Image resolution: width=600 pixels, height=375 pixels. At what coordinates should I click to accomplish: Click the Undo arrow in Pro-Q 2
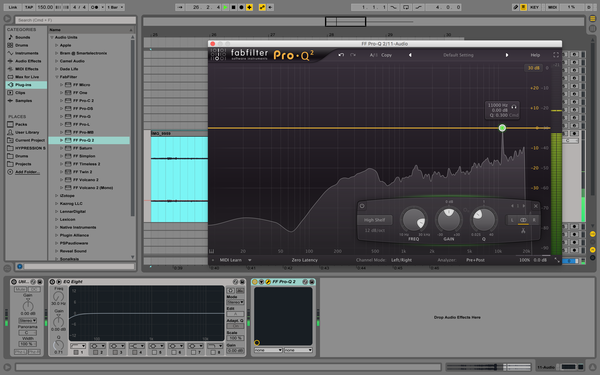[x=341, y=55]
